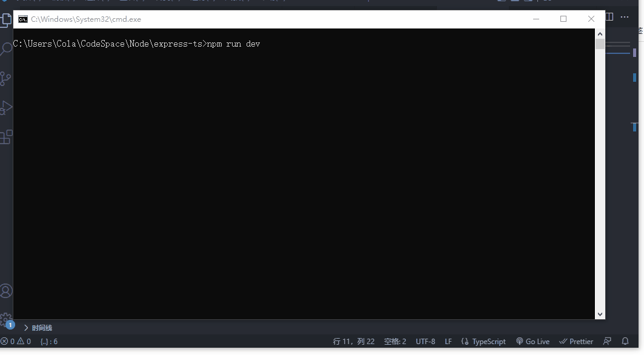Click the Prettier status item
Screen dimensions: 644x355
point(576,342)
